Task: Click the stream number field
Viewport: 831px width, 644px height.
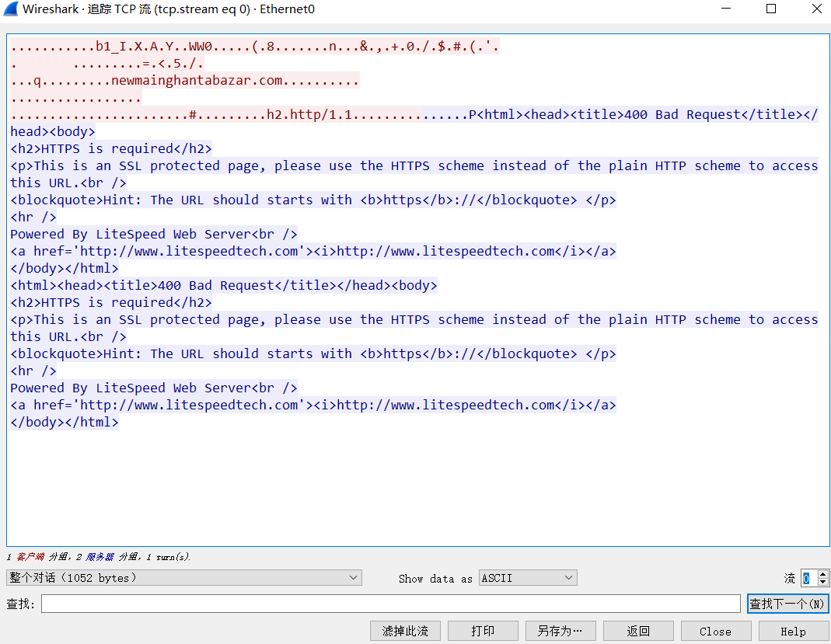Action: (x=808, y=578)
